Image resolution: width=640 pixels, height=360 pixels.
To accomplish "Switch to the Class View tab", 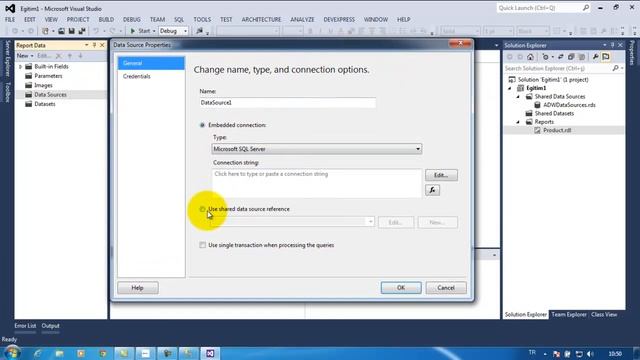I will 604,315.
